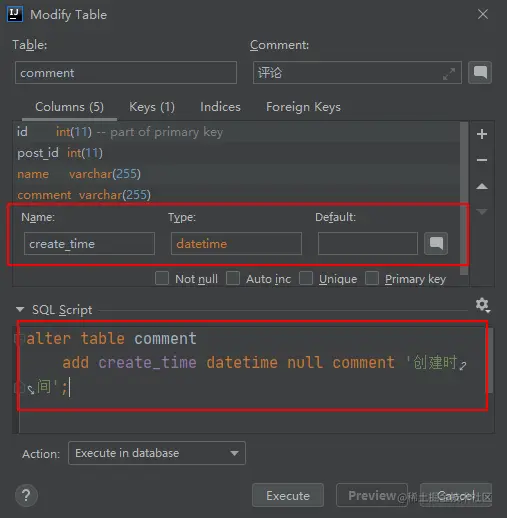
Task: Click the Table name field 'comment'
Action: (126, 72)
